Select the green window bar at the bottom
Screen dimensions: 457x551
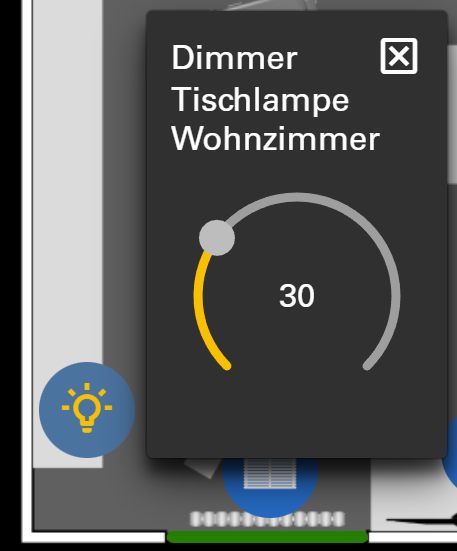267,537
